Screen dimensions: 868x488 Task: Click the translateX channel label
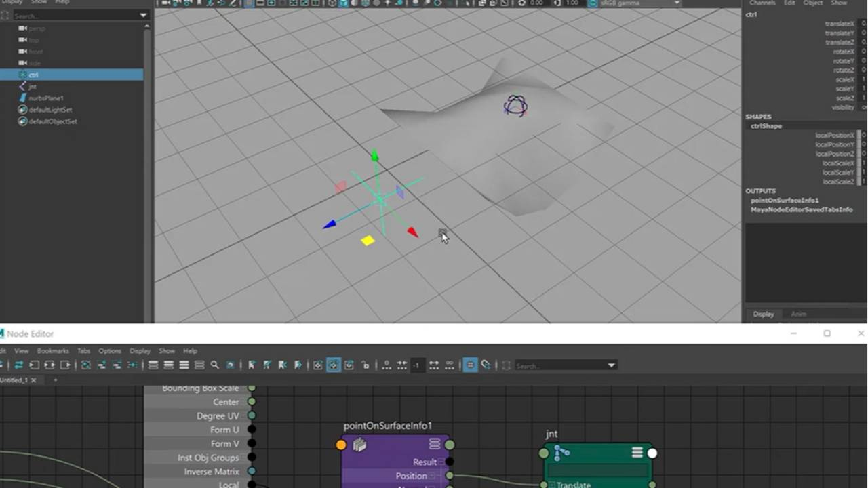coord(840,24)
